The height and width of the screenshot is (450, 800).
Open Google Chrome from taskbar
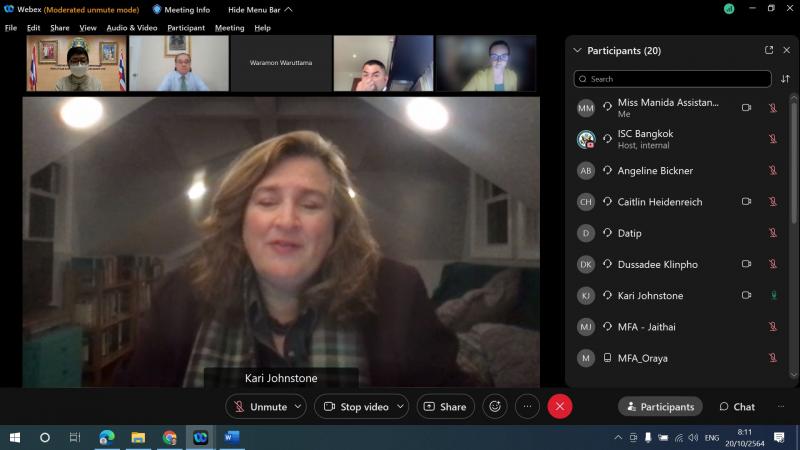pyautogui.click(x=169, y=437)
